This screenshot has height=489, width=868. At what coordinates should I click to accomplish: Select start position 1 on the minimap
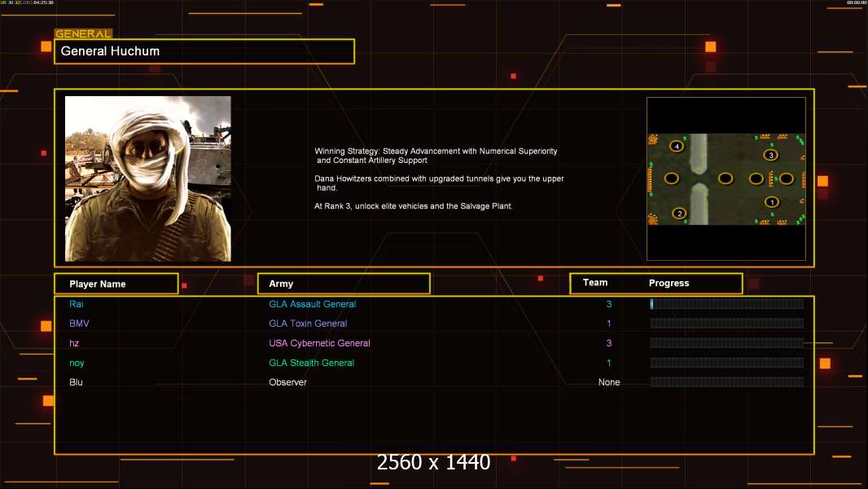coord(772,202)
